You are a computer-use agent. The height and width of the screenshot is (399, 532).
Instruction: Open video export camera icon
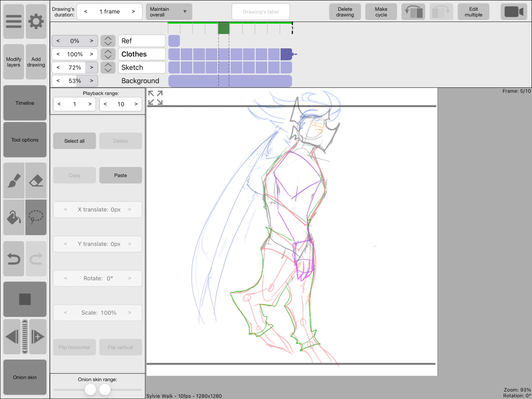pyautogui.click(x=514, y=12)
